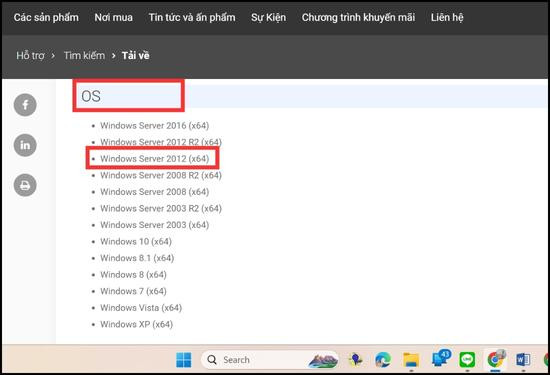Select 'Windows 7 (x64)'

(x=133, y=291)
